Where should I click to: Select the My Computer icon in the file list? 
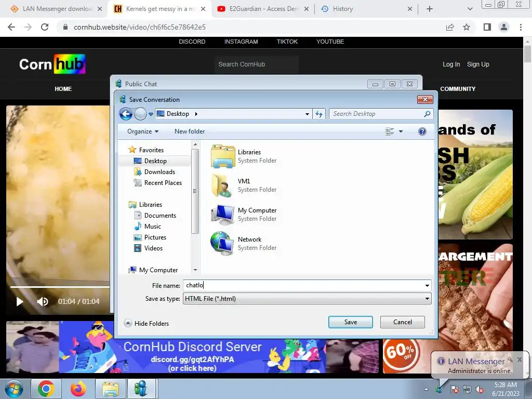[x=222, y=215]
